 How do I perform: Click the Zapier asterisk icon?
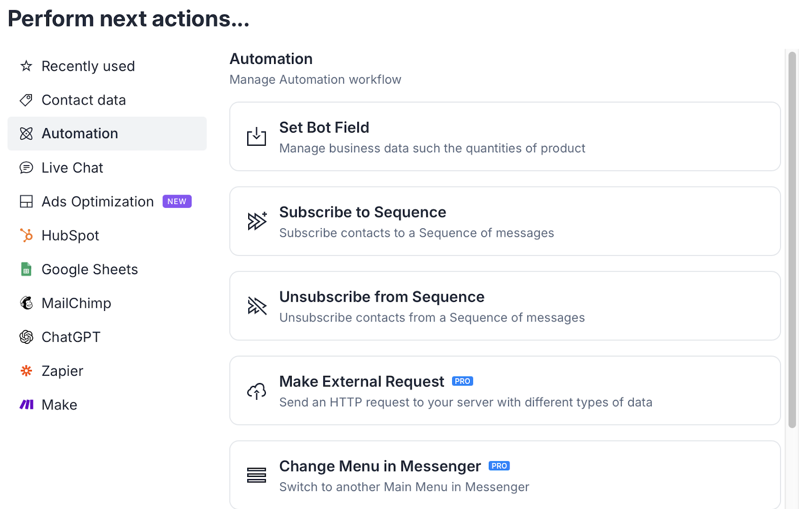[26, 371]
